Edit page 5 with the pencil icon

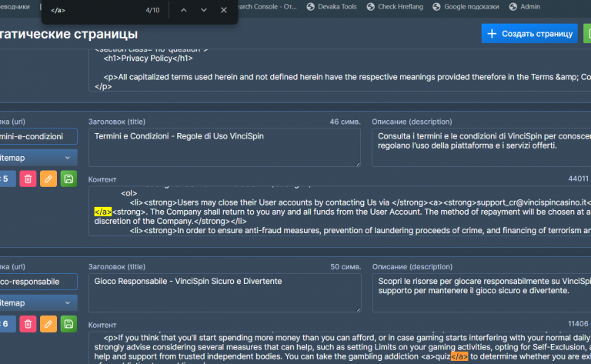click(x=48, y=179)
